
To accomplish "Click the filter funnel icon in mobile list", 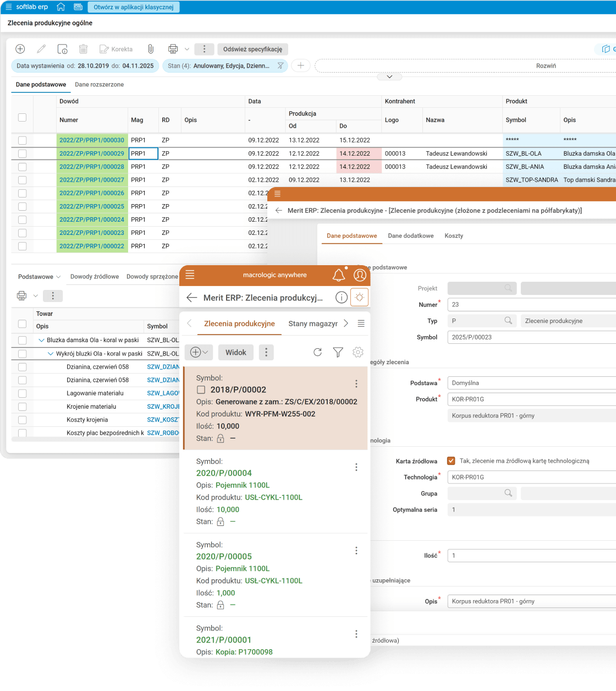I will tap(338, 352).
